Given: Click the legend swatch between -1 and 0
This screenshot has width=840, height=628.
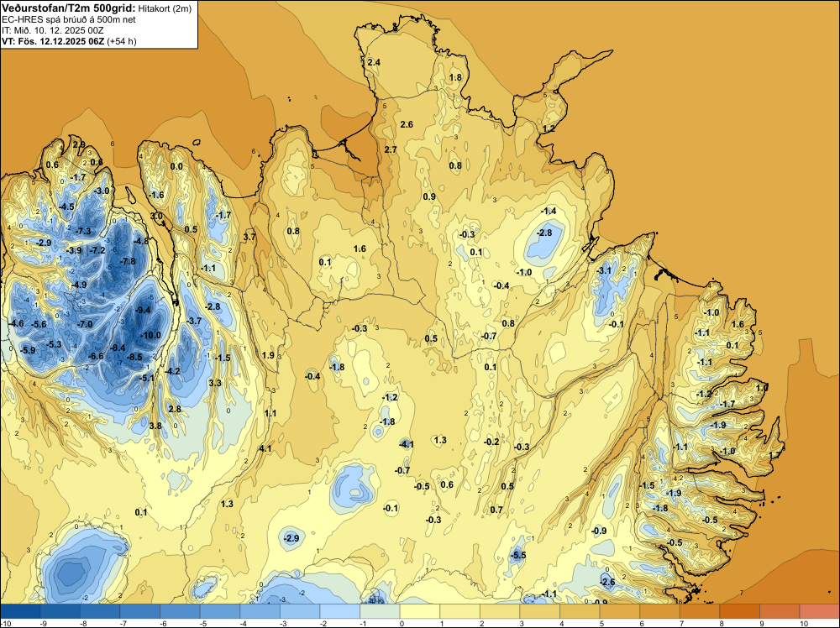Looking at the screenshot, I should pos(380,611).
